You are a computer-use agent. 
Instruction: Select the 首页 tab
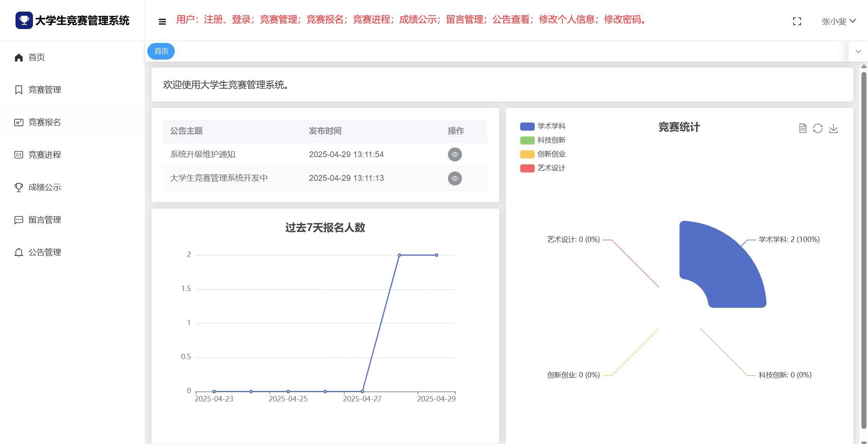pos(161,51)
